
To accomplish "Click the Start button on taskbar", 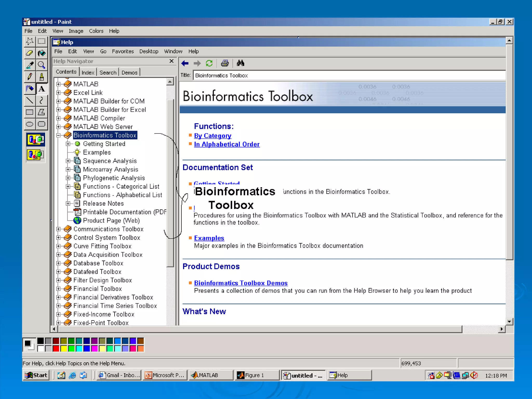I will 36,375.
